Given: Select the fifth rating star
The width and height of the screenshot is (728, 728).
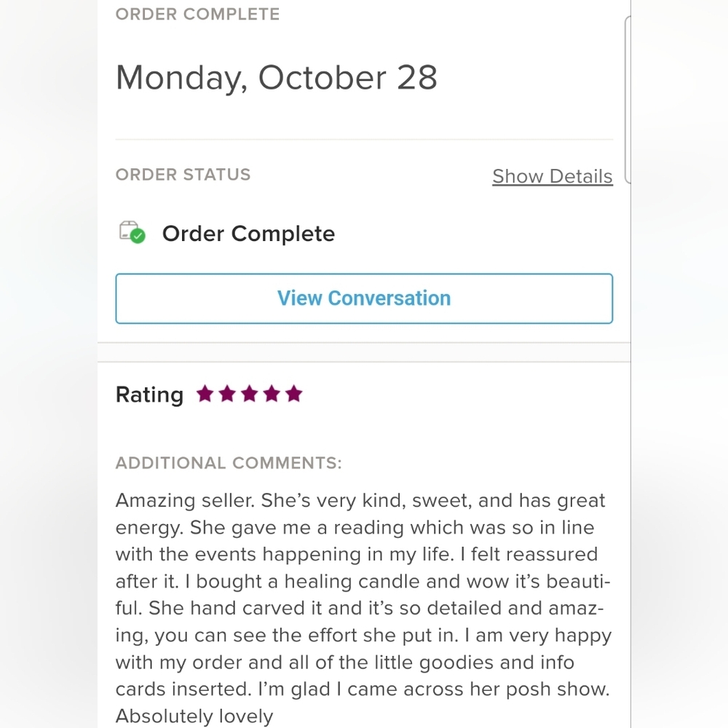Looking at the screenshot, I should (x=294, y=395).
